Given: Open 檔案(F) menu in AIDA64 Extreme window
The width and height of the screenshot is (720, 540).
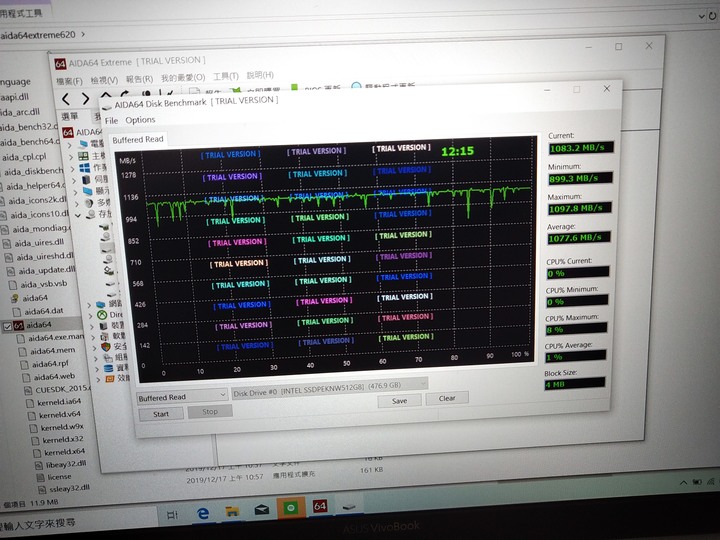Looking at the screenshot, I should coord(69,81).
